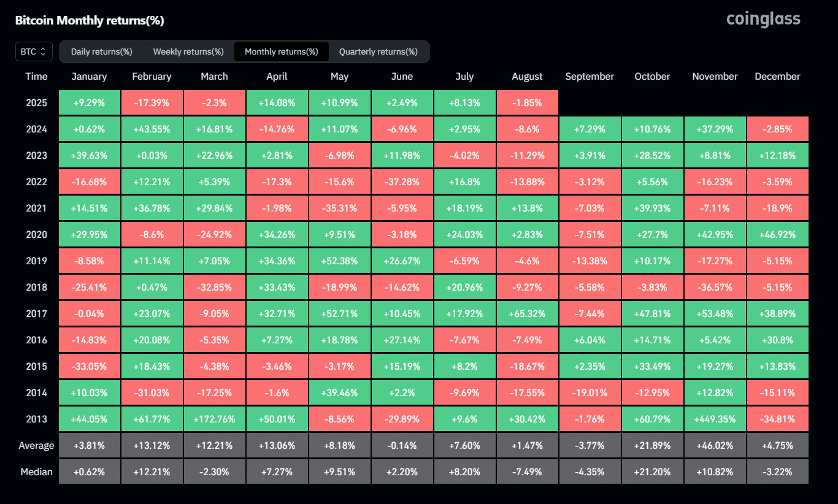This screenshot has height=504, width=838.
Task: Select the 2025 row label
Action: [37, 103]
